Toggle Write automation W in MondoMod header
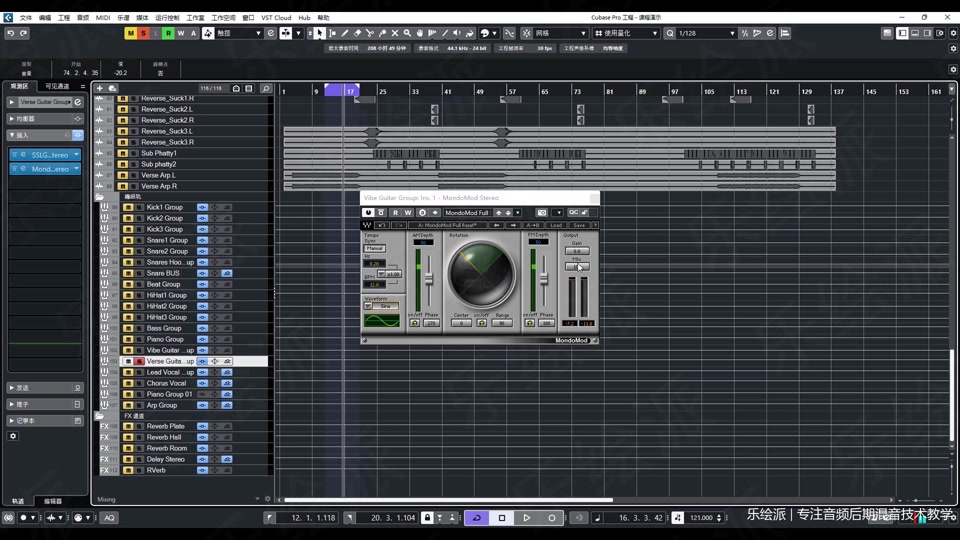This screenshot has width=960, height=540. pyautogui.click(x=408, y=212)
